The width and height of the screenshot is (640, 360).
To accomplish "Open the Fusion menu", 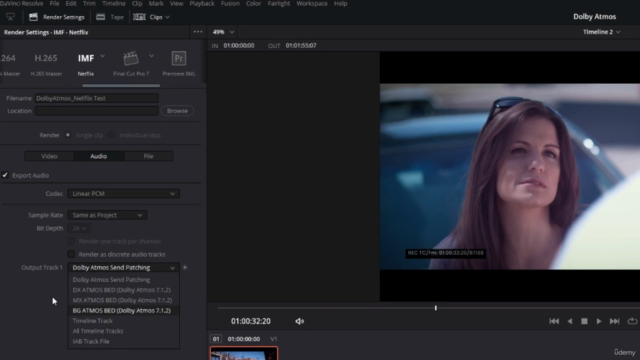I will [230, 3].
